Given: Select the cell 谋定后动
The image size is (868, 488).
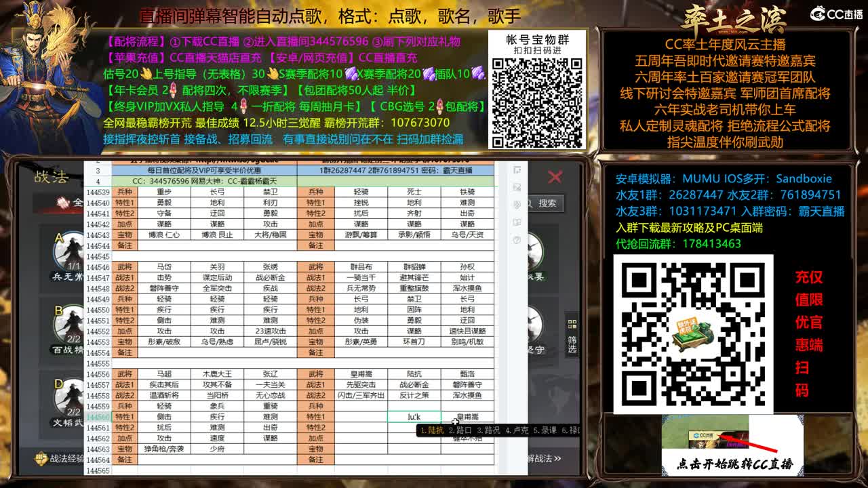Looking at the screenshot, I should tap(217, 277).
